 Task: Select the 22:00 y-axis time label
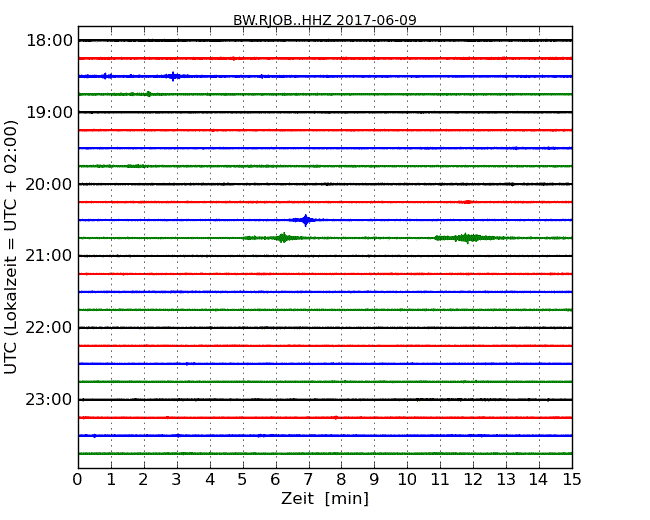pos(49,328)
